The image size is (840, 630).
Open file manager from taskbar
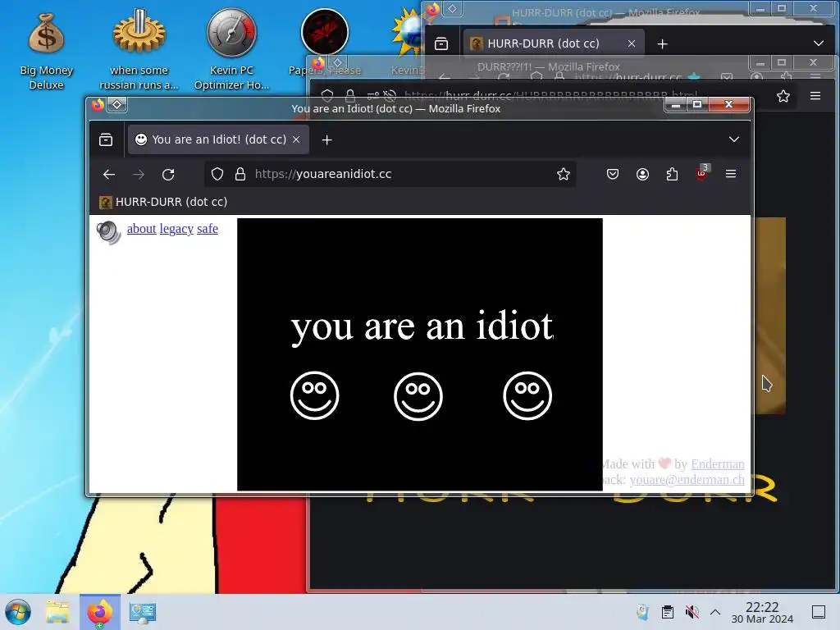pos(57,612)
